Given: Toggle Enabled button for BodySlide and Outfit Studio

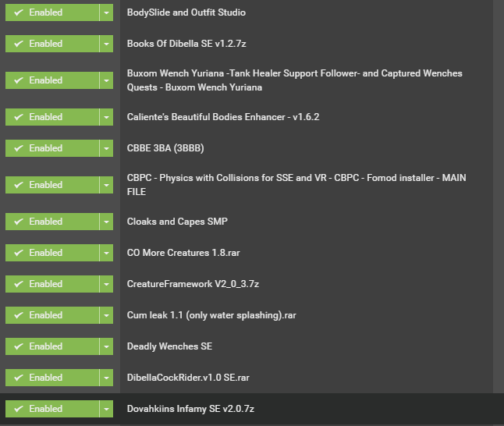Looking at the screenshot, I should 52,12.
